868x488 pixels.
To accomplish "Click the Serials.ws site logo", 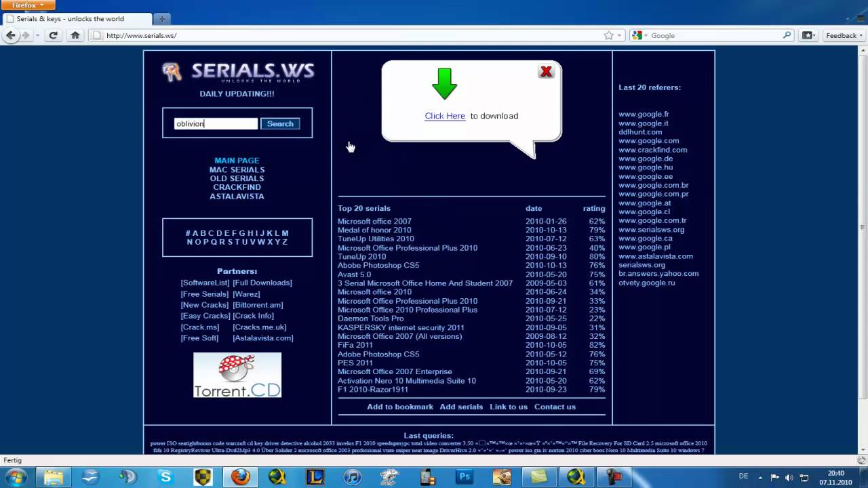I will tap(237, 72).
